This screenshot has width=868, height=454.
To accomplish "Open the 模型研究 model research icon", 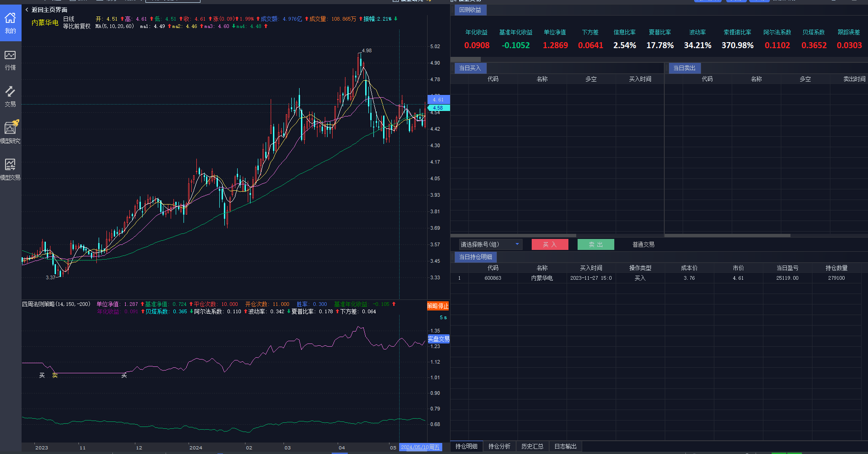I will pos(10,133).
